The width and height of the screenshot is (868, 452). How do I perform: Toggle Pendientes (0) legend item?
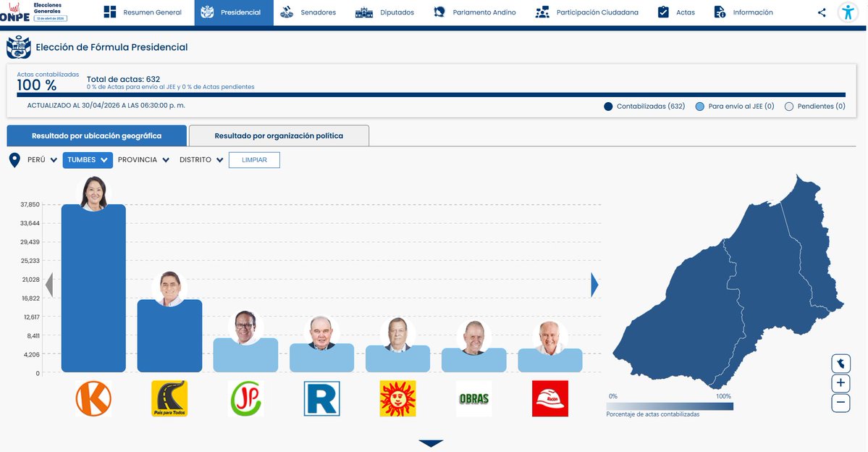815,106
